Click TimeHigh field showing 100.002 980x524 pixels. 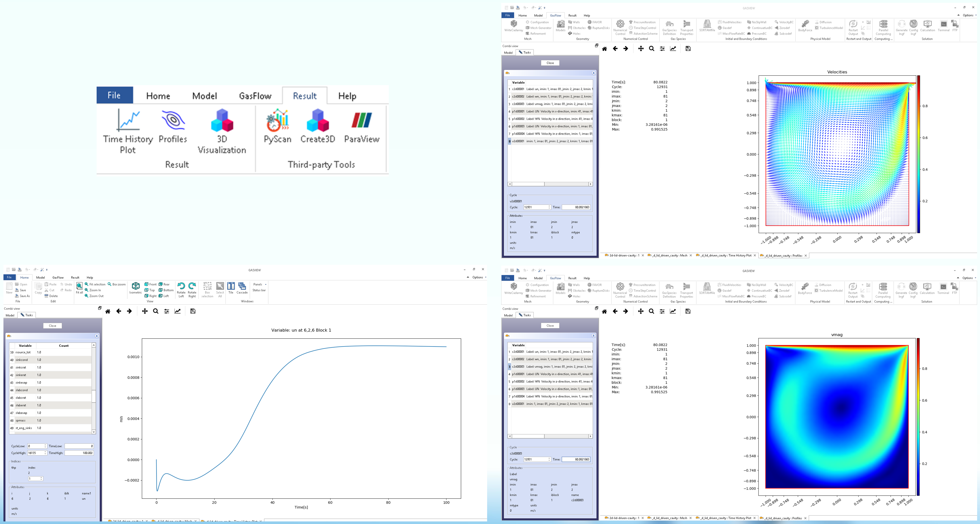click(79, 453)
